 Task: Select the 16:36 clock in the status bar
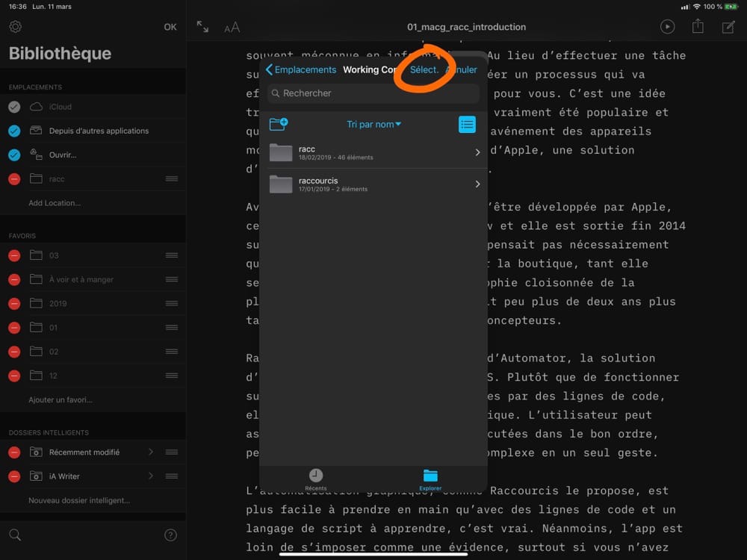click(18, 7)
